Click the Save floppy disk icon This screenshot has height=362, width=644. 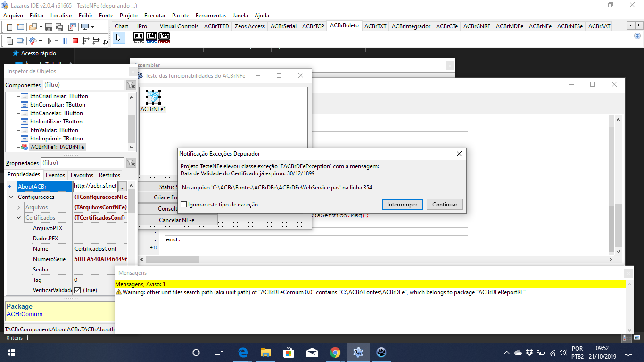[x=49, y=27]
